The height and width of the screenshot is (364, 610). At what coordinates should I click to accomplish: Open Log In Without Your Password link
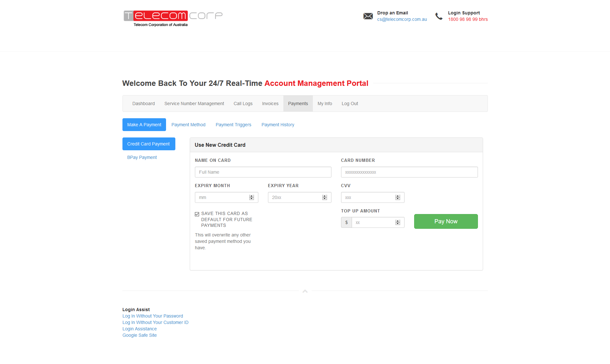click(153, 316)
